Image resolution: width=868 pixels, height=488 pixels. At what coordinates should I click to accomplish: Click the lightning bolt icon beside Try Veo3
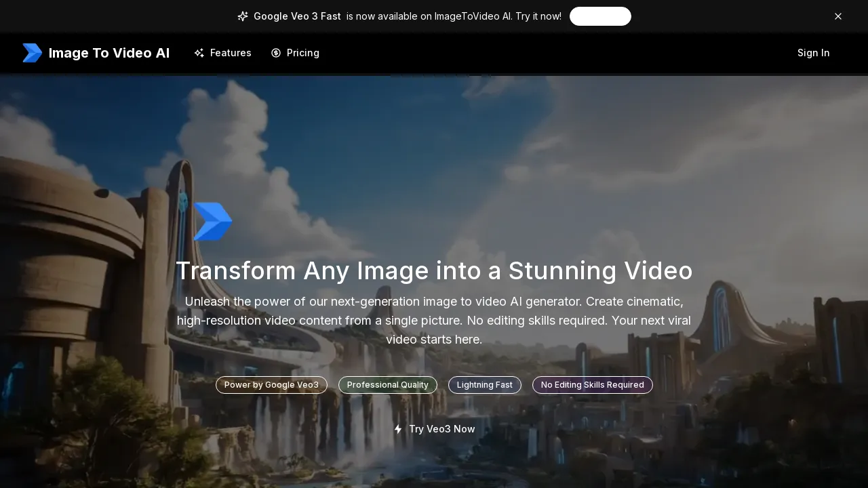click(398, 429)
